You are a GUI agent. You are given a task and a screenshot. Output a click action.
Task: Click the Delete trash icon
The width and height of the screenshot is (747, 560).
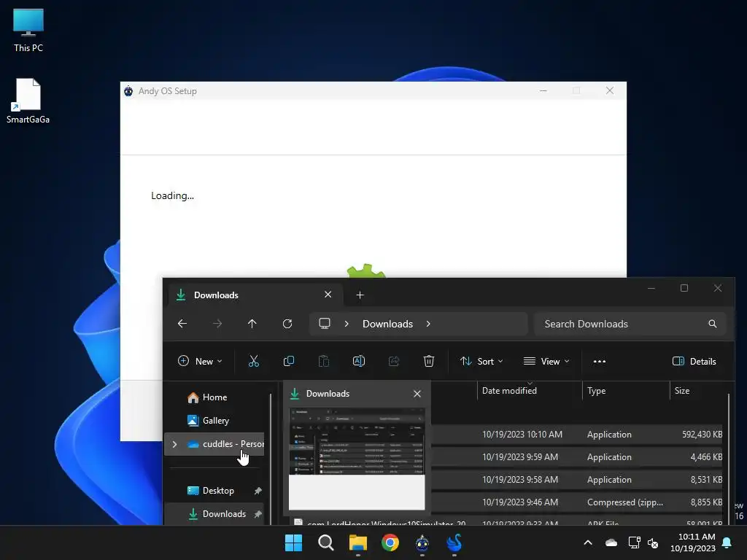point(429,362)
